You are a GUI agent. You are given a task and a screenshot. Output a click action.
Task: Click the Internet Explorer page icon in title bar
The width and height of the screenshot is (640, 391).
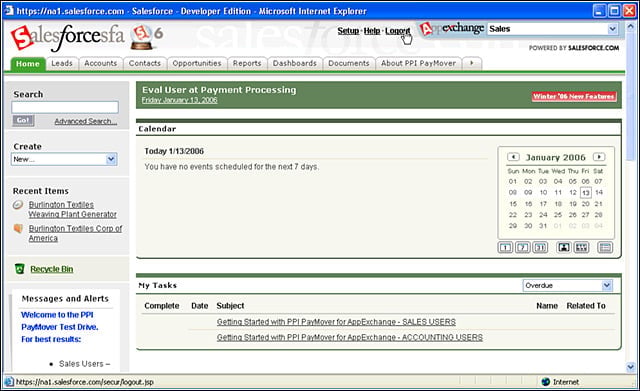tap(9, 11)
